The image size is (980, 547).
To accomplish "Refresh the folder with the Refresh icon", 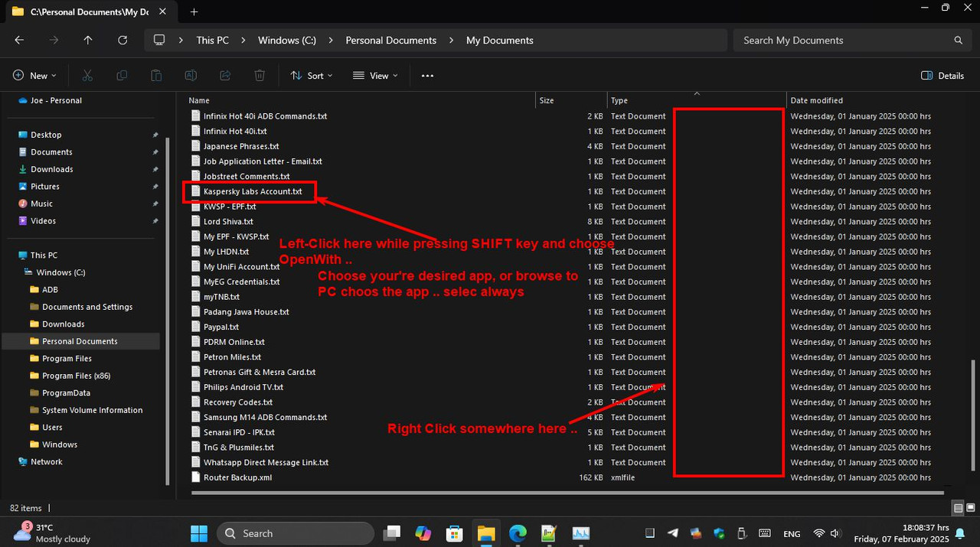I will [x=122, y=40].
